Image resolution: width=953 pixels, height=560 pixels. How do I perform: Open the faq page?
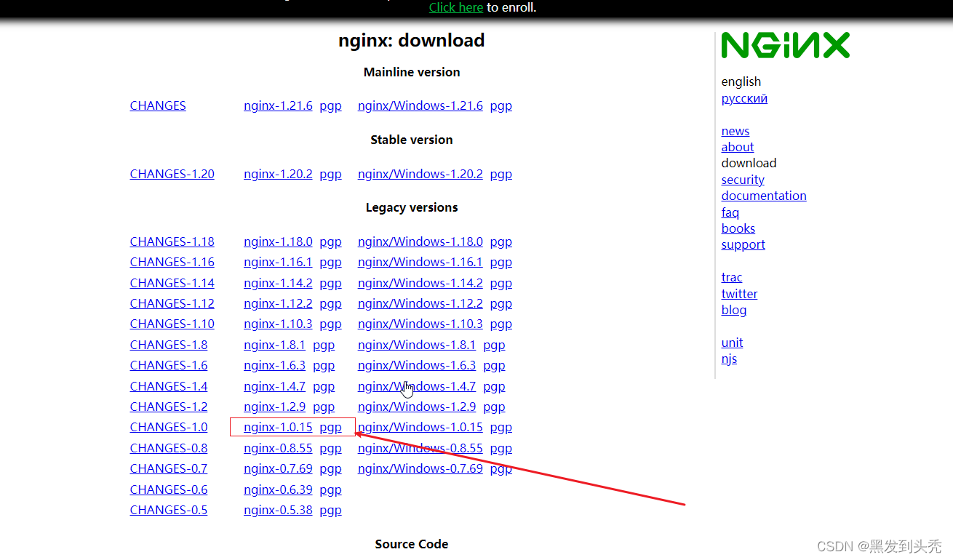click(x=730, y=212)
